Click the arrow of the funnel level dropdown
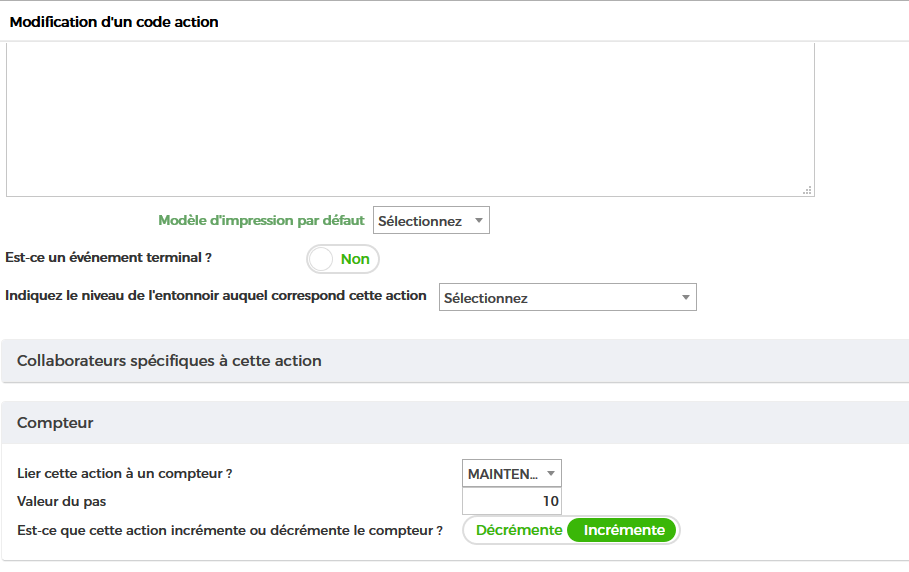The image size is (909, 572). pos(685,297)
